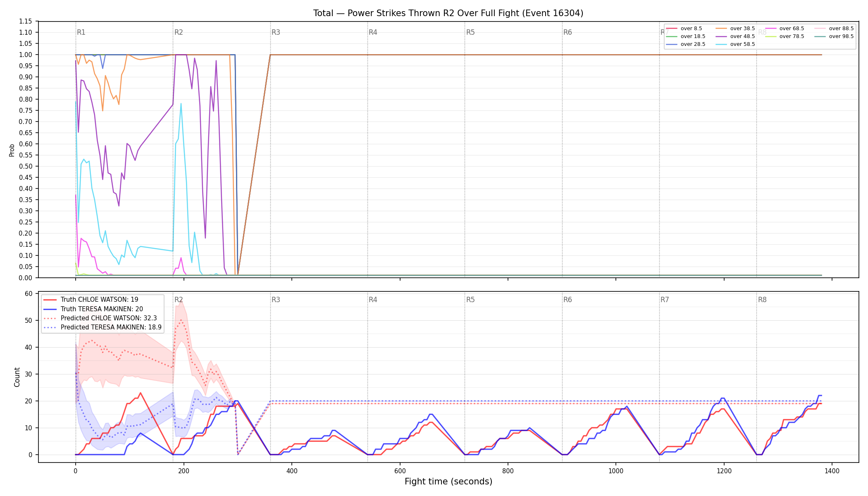Click the 0.25 tick on the Prob axis
Screen dimensions: 868x496
(x=26, y=222)
